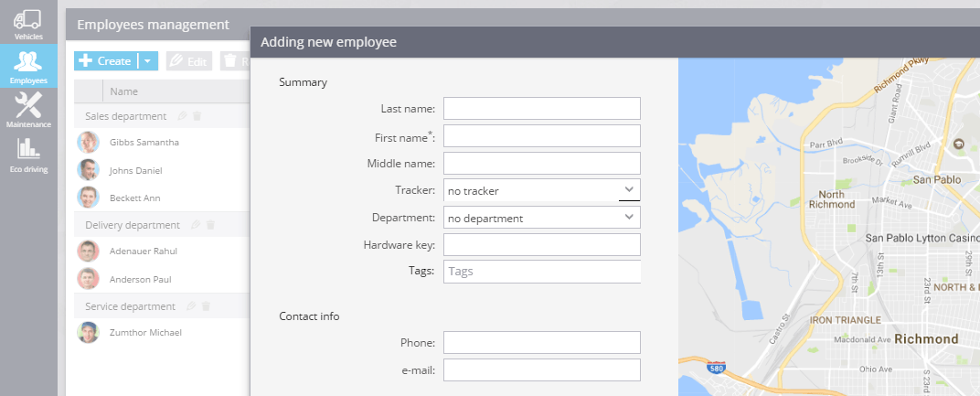Screen dimensions: 980x396
Task: Click the Name column header
Action: 123,91
